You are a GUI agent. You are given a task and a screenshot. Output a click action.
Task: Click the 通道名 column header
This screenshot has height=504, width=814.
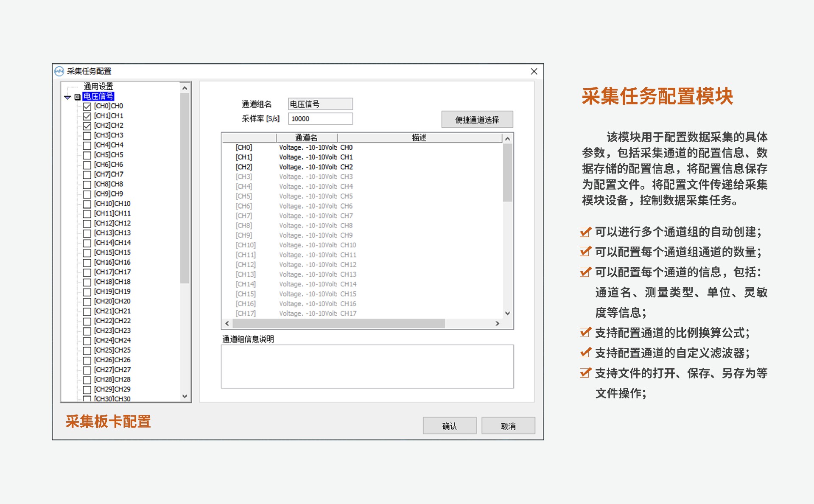306,137
